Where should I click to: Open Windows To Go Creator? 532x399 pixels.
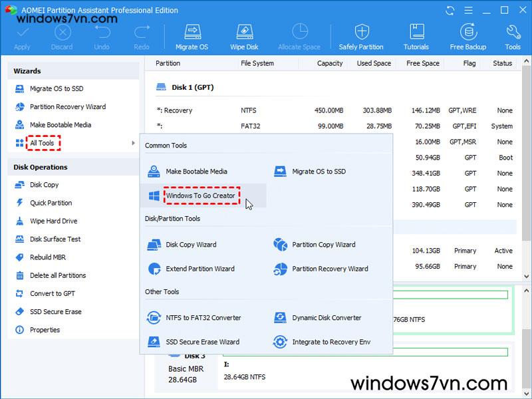click(x=201, y=196)
